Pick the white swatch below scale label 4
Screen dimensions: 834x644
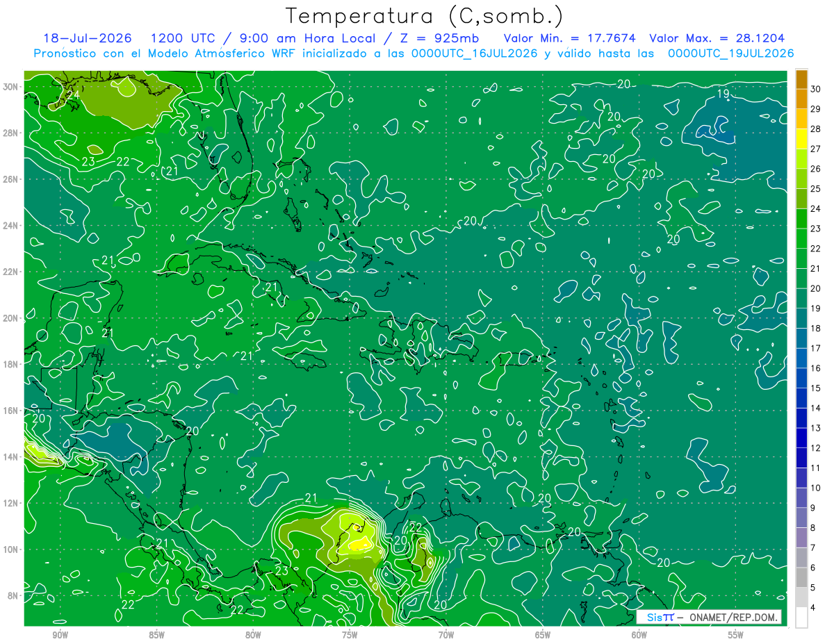pos(801,618)
